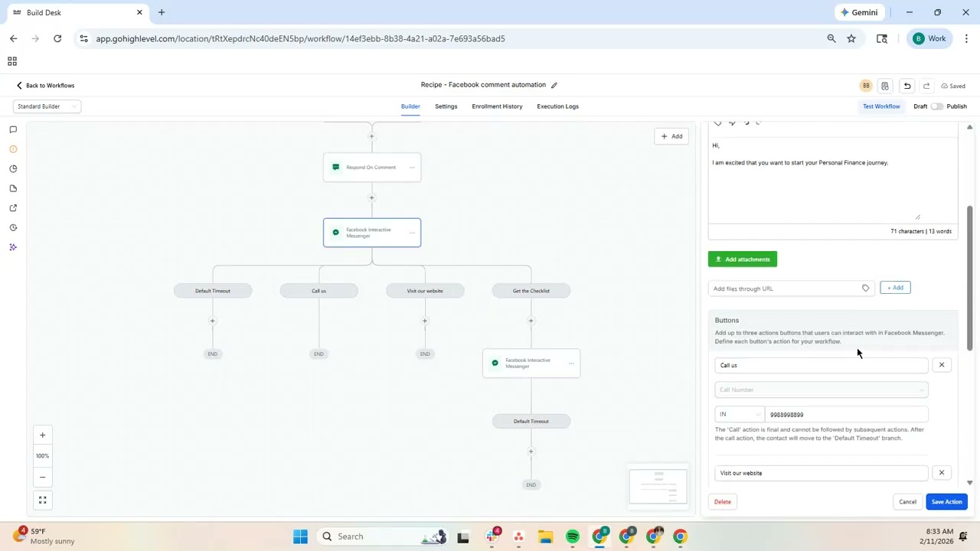Click the Save Action button
Viewport: 980px width, 551px height.
coord(946,502)
